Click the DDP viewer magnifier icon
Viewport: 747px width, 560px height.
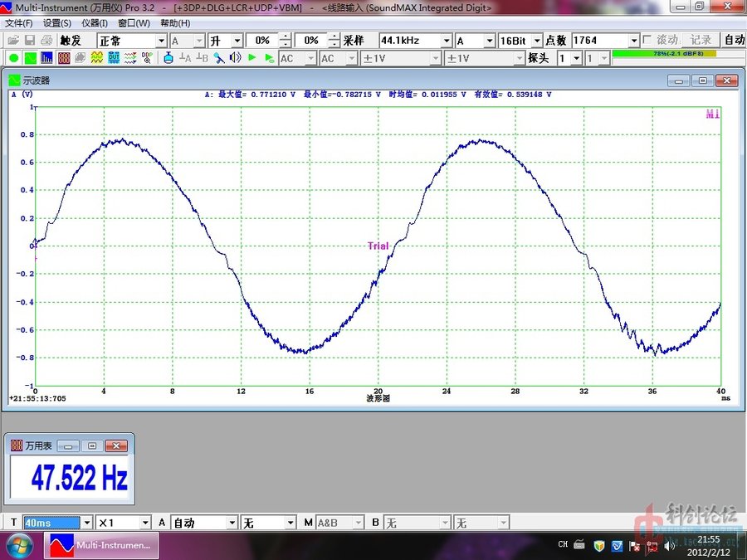(x=147, y=58)
